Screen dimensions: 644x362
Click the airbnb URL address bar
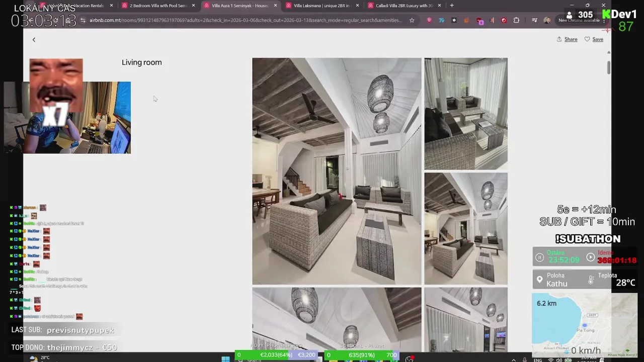point(246,20)
